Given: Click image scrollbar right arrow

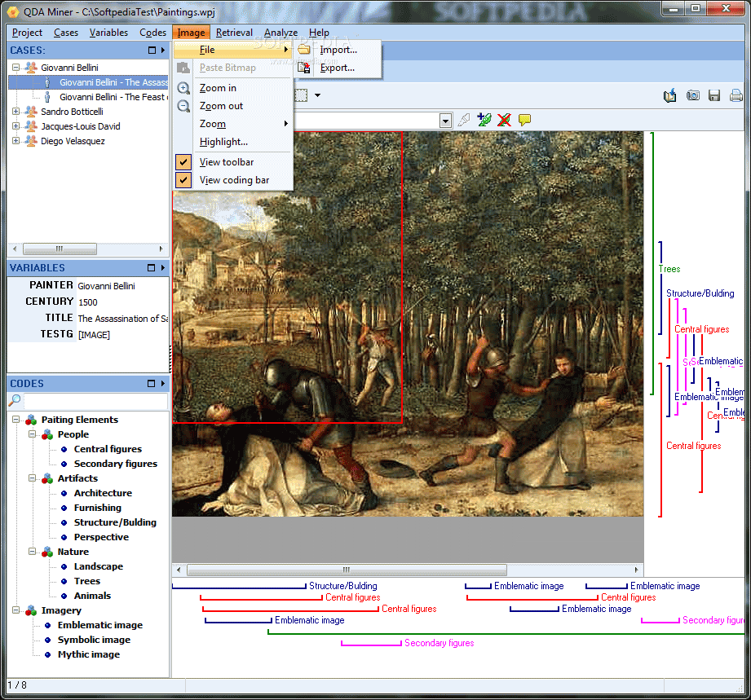Looking at the screenshot, I should coord(637,570).
